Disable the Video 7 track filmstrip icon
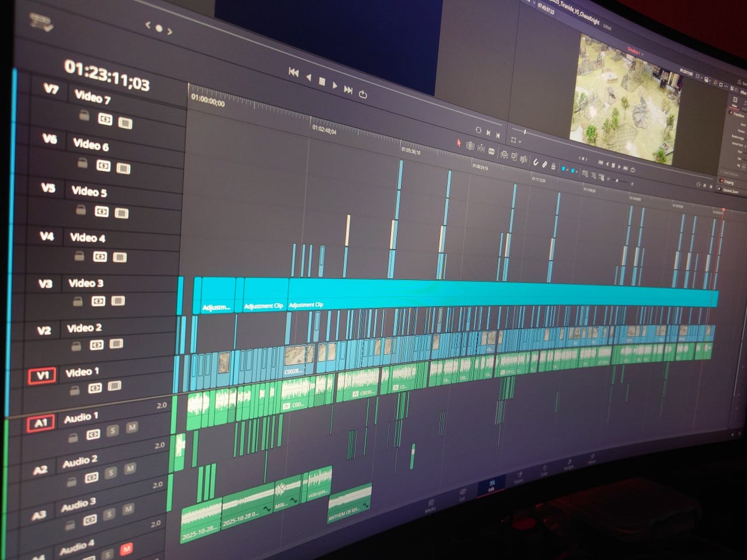This screenshot has height=560, width=747. [125, 123]
